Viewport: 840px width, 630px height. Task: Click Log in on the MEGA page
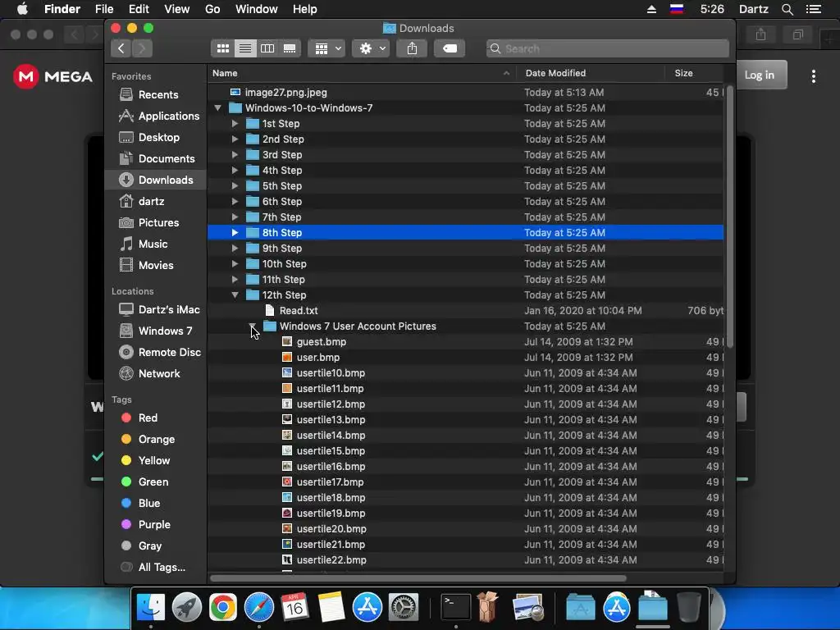pos(759,75)
